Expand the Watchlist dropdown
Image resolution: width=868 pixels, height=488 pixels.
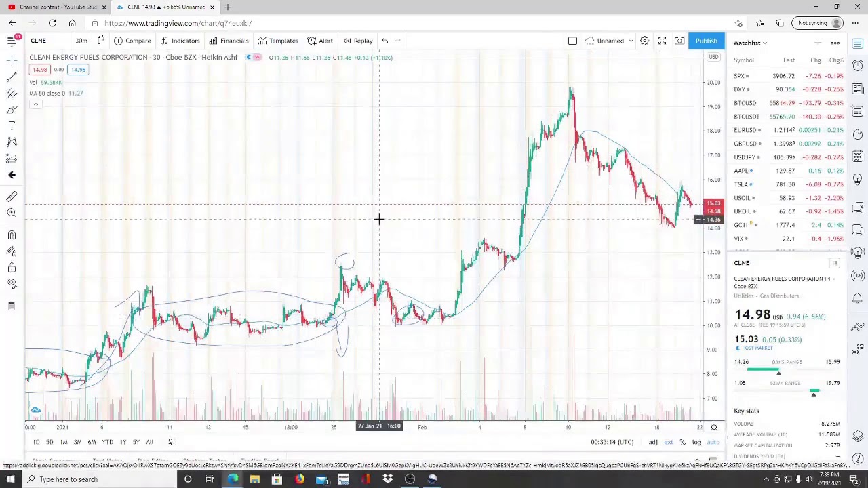tap(750, 43)
